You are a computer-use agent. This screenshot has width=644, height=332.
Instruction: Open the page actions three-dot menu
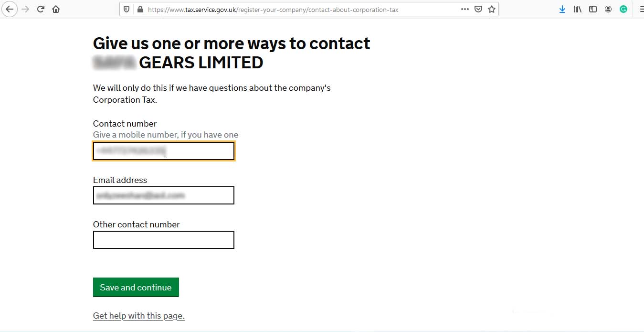465,9
